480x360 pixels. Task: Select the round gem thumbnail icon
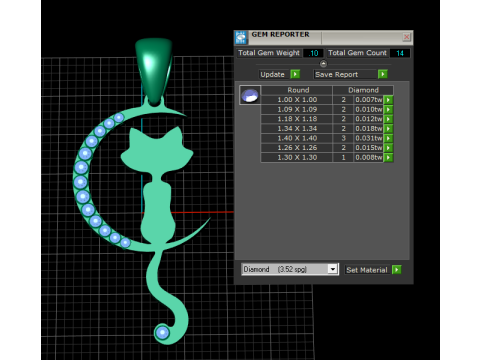250,95
